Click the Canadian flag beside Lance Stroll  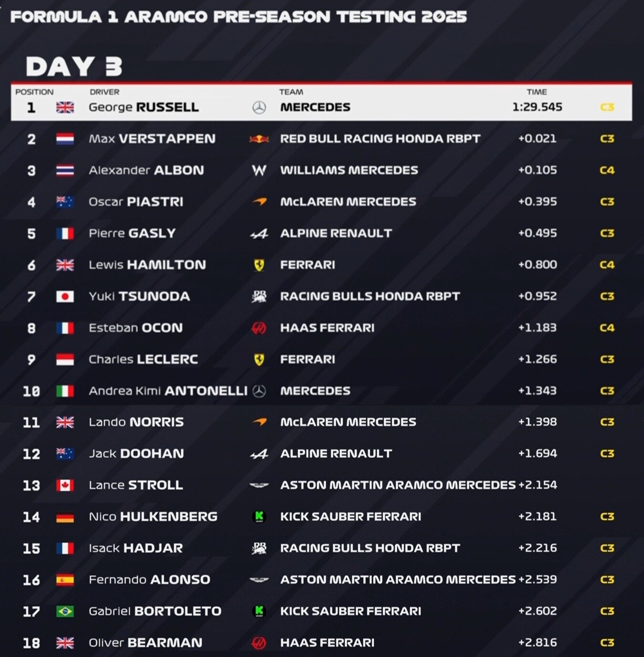click(65, 485)
